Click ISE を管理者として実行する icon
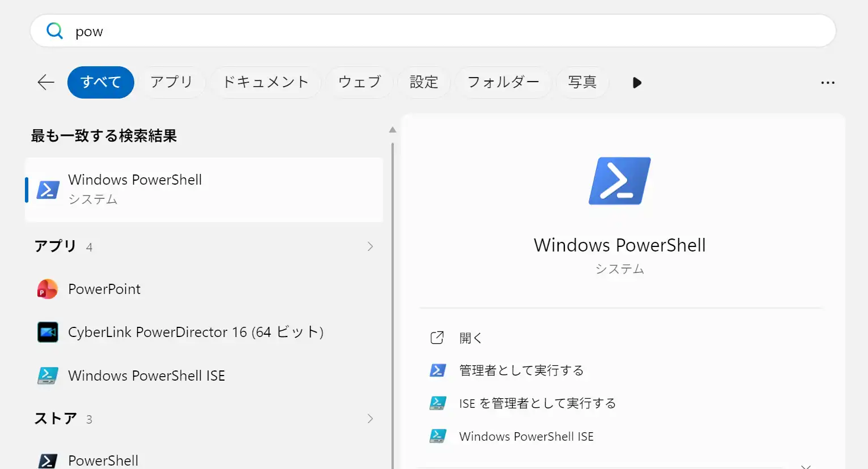The image size is (868, 469). pyautogui.click(x=437, y=403)
